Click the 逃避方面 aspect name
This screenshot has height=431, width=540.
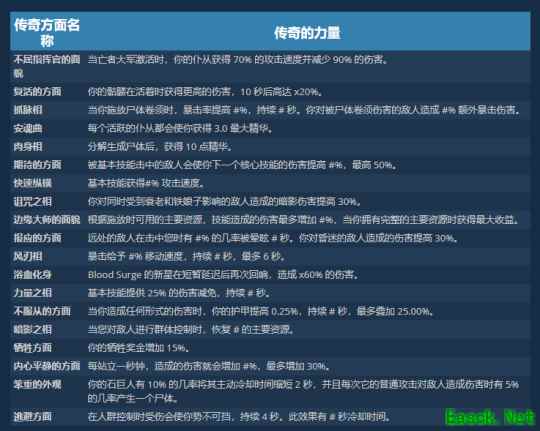tap(33, 417)
